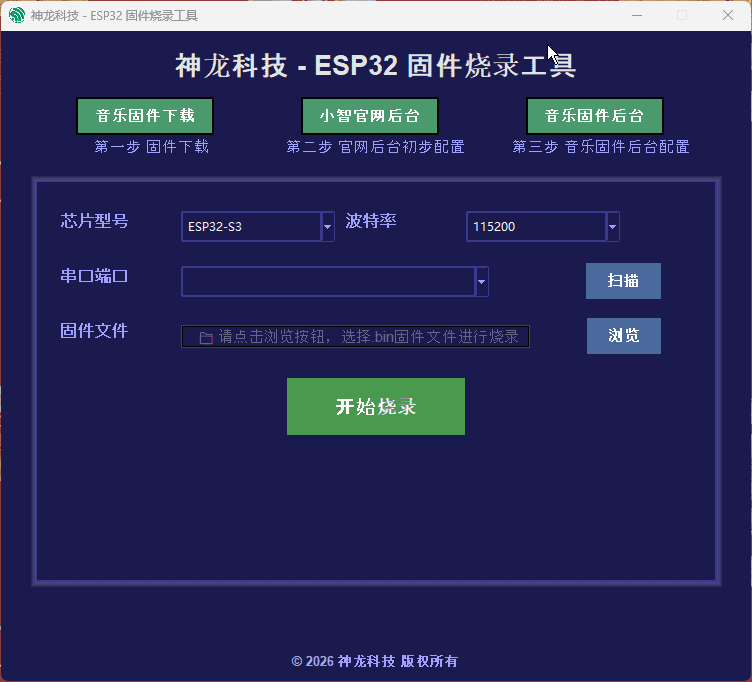This screenshot has width=752, height=682.
Task: Open the 串口端口 combo box
Action: tap(335, 282)
